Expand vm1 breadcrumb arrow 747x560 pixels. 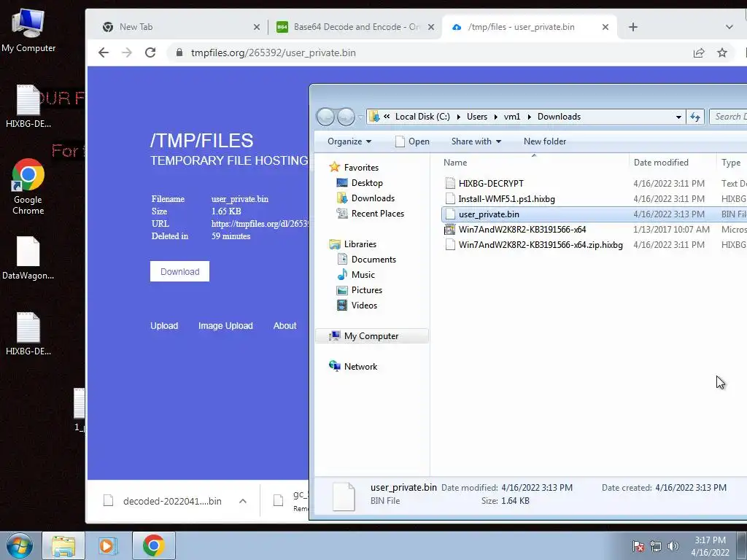pos(529,117)
